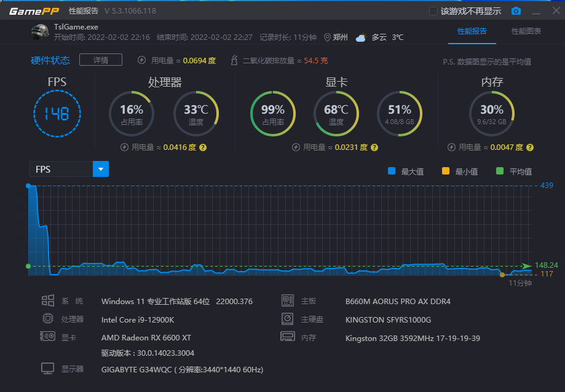Click the TslGame.exe process name
The height and width of the screenshot is (392, 565).
76,27
